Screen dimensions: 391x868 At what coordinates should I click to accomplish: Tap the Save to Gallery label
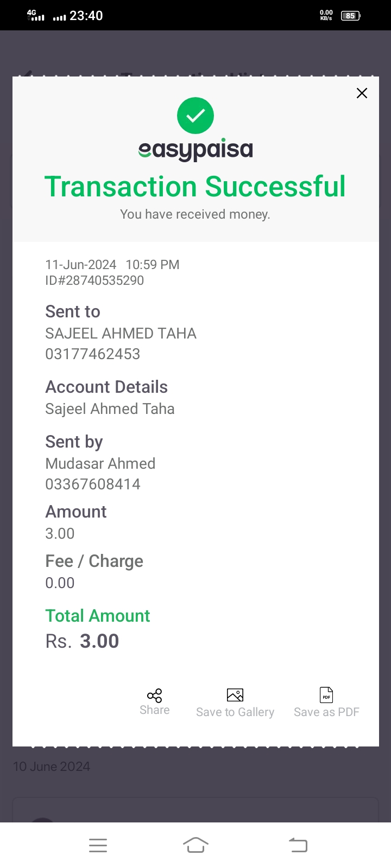click(x=235, y=712)
